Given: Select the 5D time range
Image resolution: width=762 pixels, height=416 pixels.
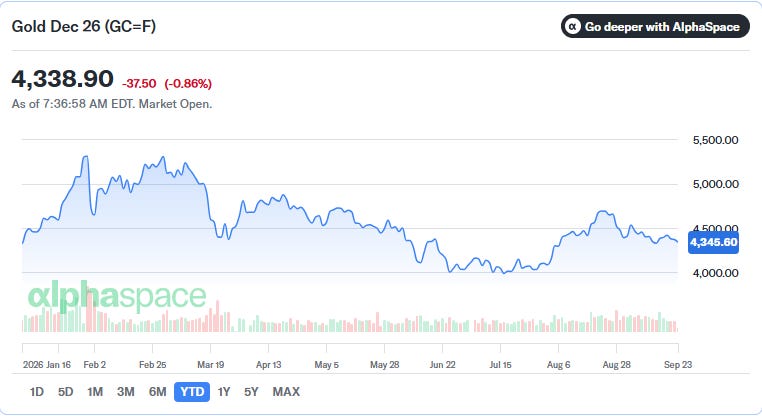Looking at the screenshot, I should point(66,392).
